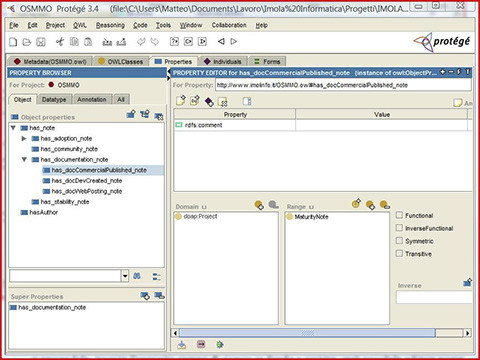Click the purple diamond annotation icon

(x=209, y=102)
